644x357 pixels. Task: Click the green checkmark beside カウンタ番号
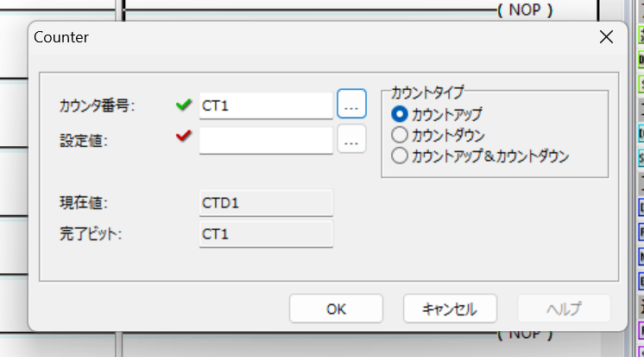pos(183,105)
